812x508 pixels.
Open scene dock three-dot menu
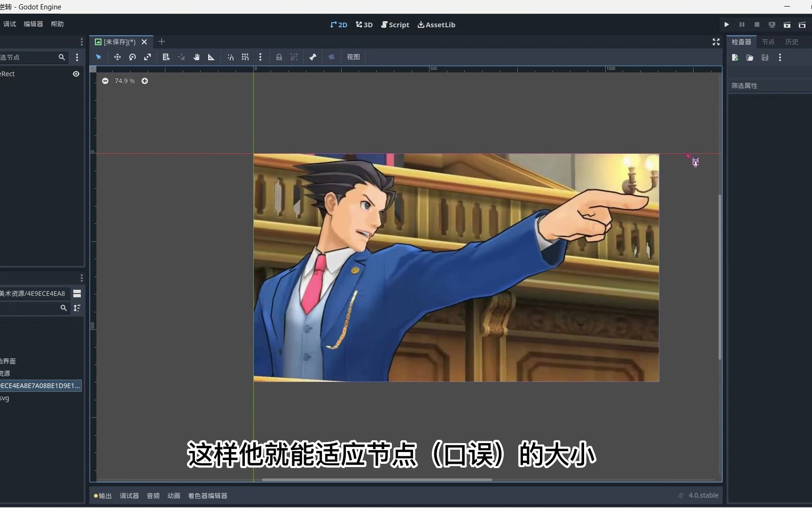82,42
